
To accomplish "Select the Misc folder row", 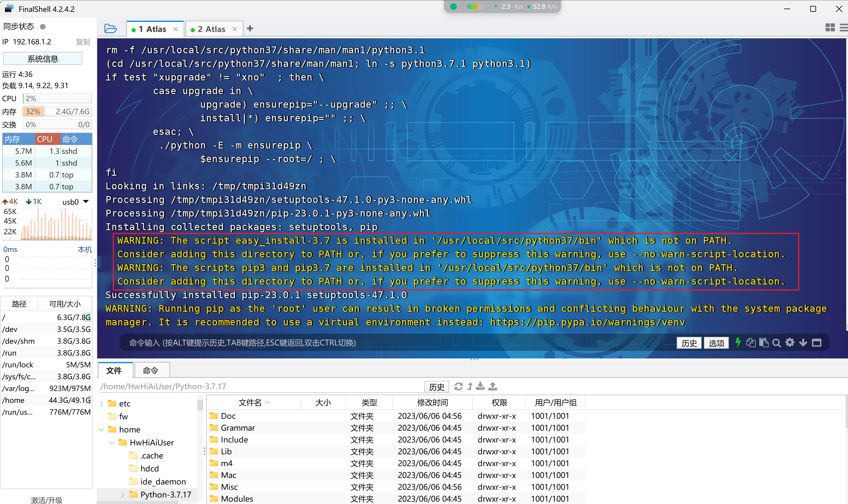I will pos(396,487).
